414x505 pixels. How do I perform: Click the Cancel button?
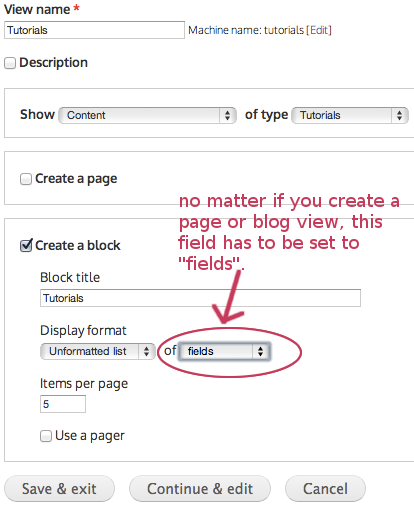(325, 489)
